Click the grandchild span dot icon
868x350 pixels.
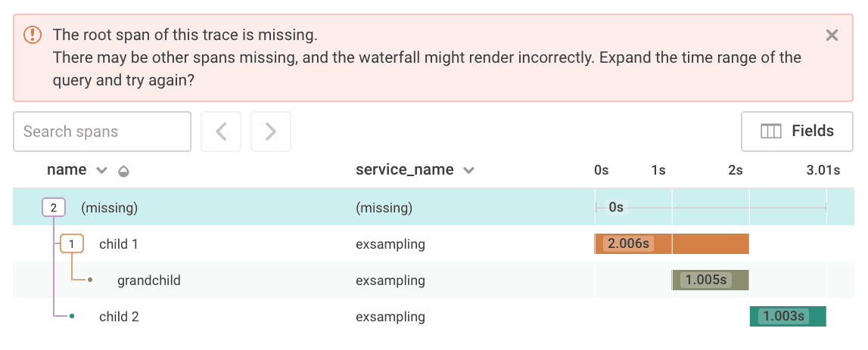tap(90, 280)
